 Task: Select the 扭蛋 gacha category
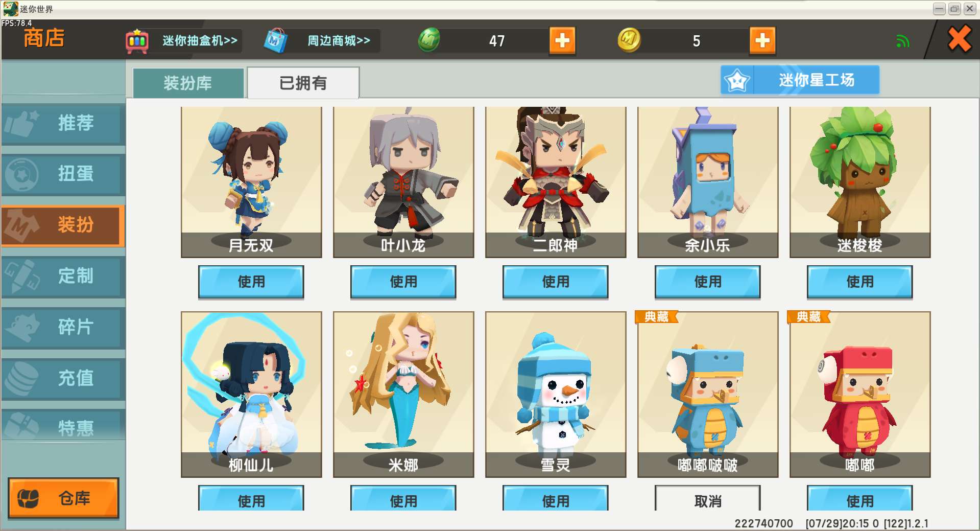63,174
